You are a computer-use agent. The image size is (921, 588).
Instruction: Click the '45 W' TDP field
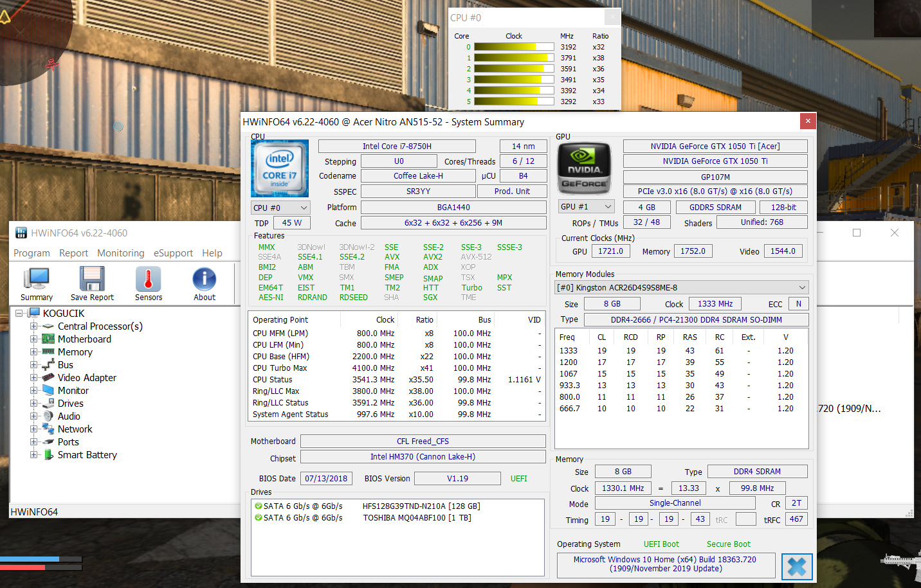(x=291, y=222)
